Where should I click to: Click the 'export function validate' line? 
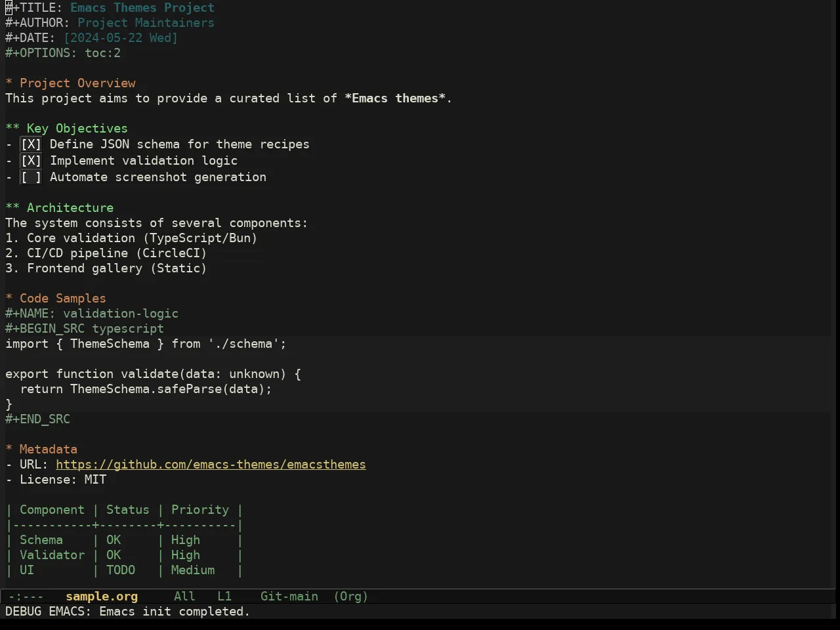click(x=153, y=374)
